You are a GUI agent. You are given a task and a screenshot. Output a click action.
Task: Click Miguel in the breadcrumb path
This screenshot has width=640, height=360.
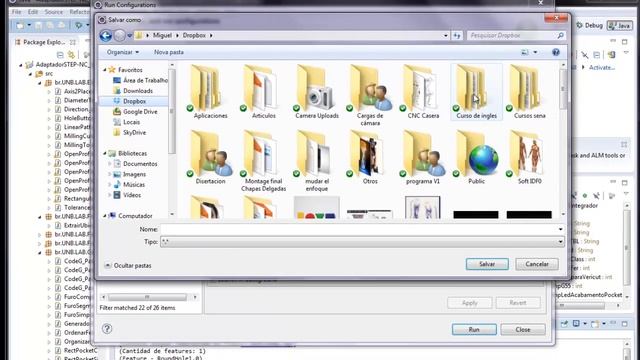pos(162,36)
